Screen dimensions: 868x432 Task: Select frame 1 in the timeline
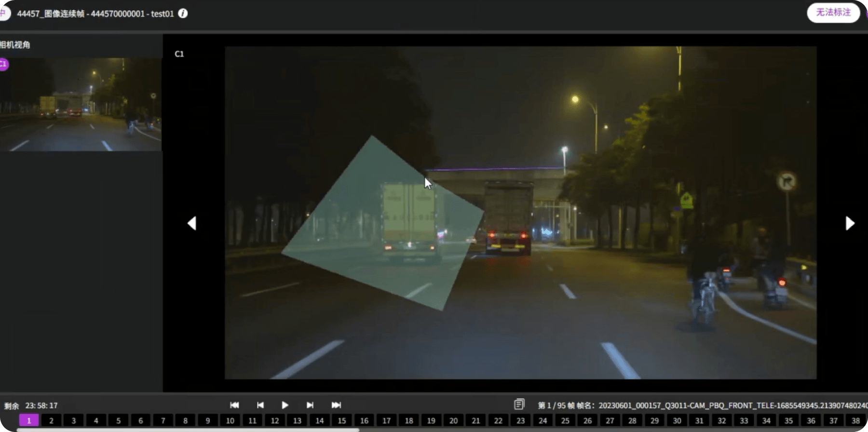point(29,420)
